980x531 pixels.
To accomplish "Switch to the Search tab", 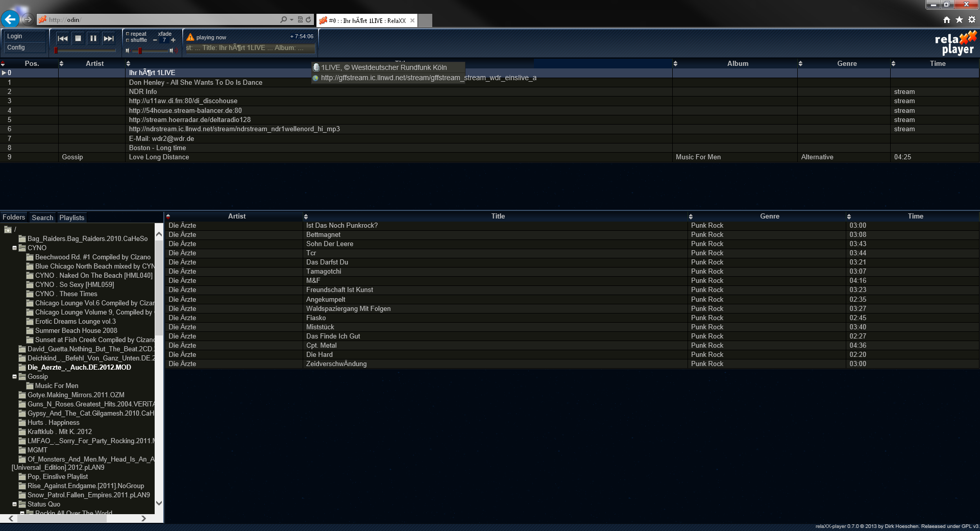I will pyautogui.click(x=42, y=218).
